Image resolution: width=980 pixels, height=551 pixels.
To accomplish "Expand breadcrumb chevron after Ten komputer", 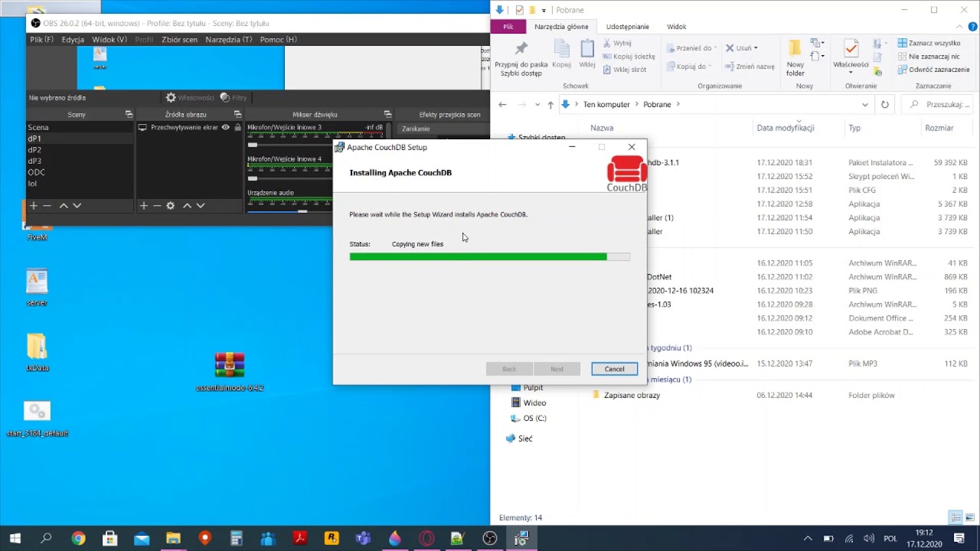I will coord(636,105).
